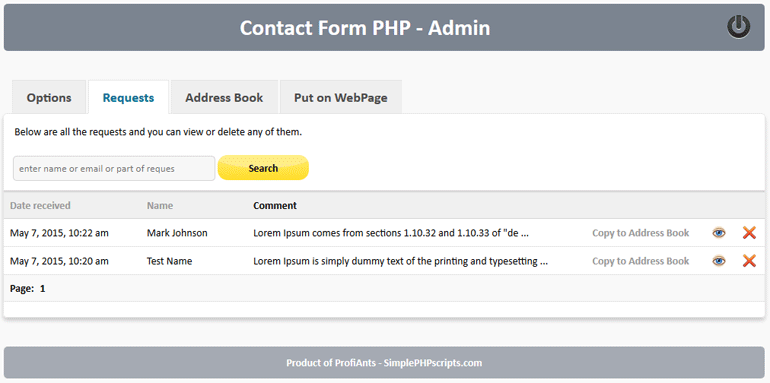Click the name Mark Johnson

pyautogui.click(x=177, y=233)
